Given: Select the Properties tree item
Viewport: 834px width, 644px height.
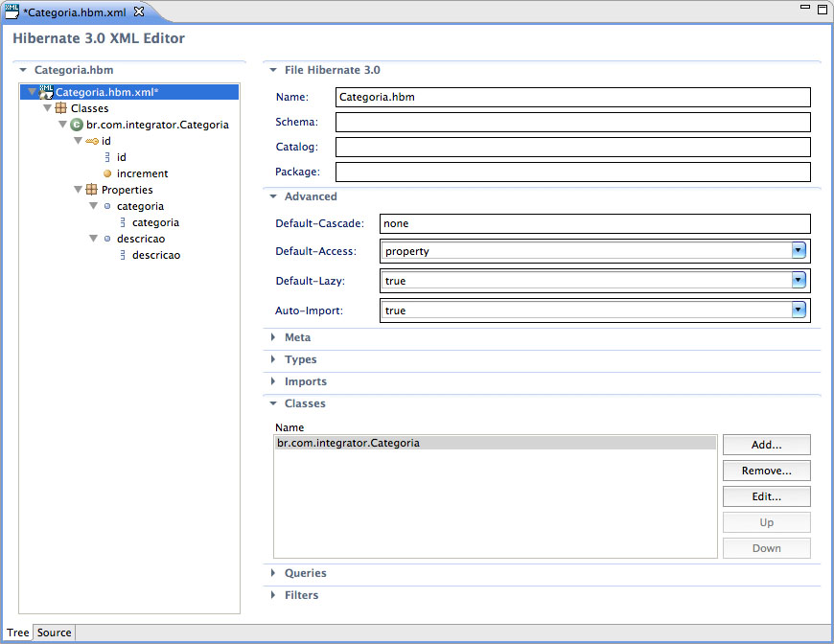Looking at the screenshot, I should pyautogui.click(x=127, y=190).
